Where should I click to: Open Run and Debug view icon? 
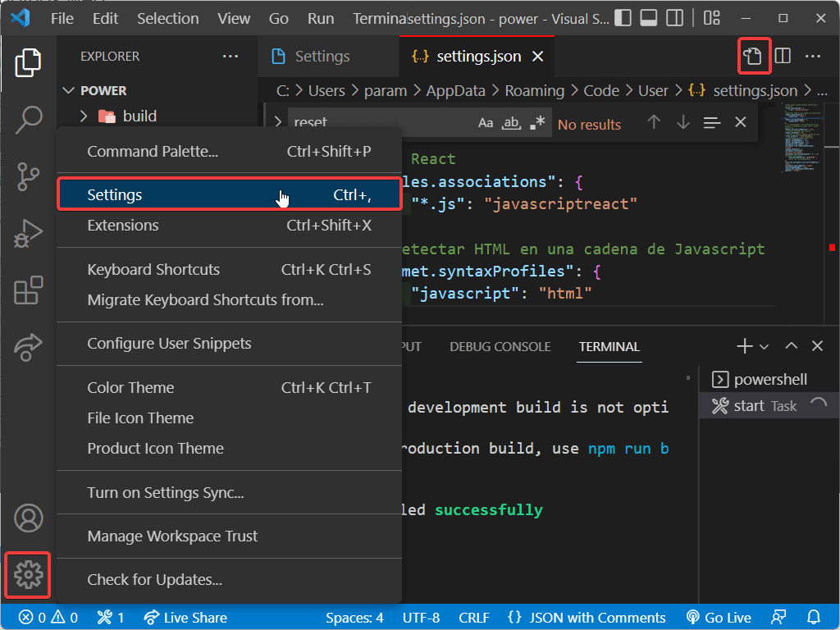point(29,234)
